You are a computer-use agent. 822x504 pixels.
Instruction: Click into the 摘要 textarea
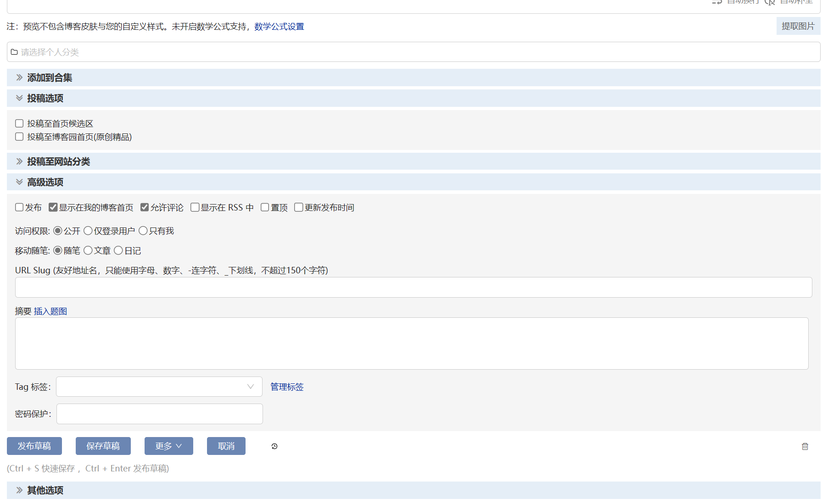pos(412,343)
